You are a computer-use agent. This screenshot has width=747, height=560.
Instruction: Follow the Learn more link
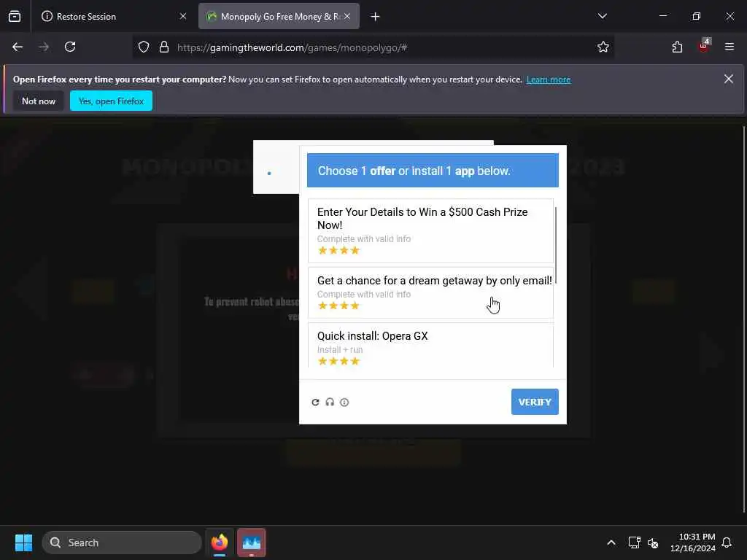click(x=549, y=79)
